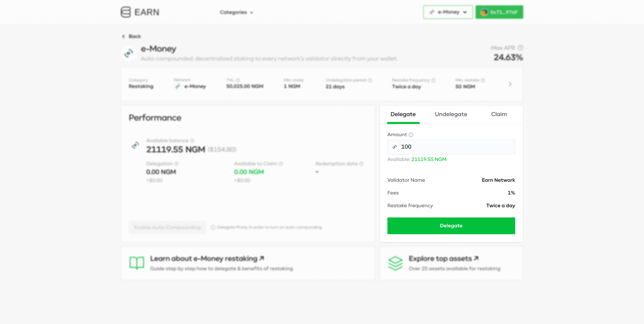Image resolution: width=644 pixels, height=324 pixels.
Task: Click the 21 days undelegation value
Action: (x=335, y=87)
